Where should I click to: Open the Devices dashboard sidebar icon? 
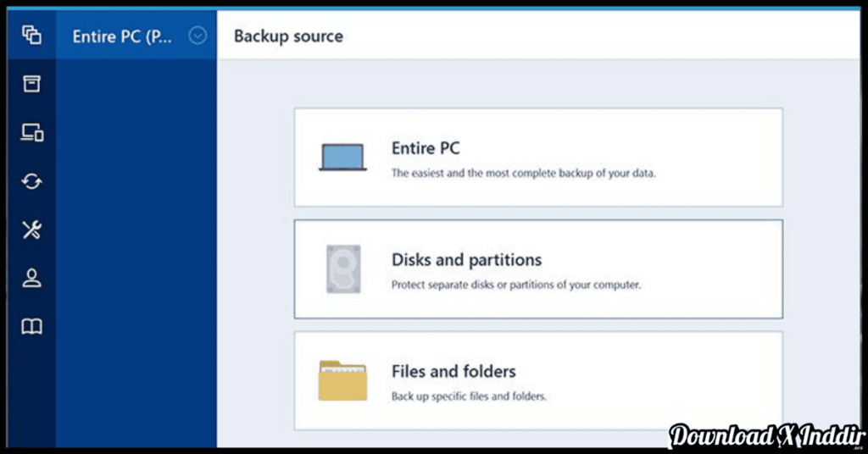(x=31, y=133)
